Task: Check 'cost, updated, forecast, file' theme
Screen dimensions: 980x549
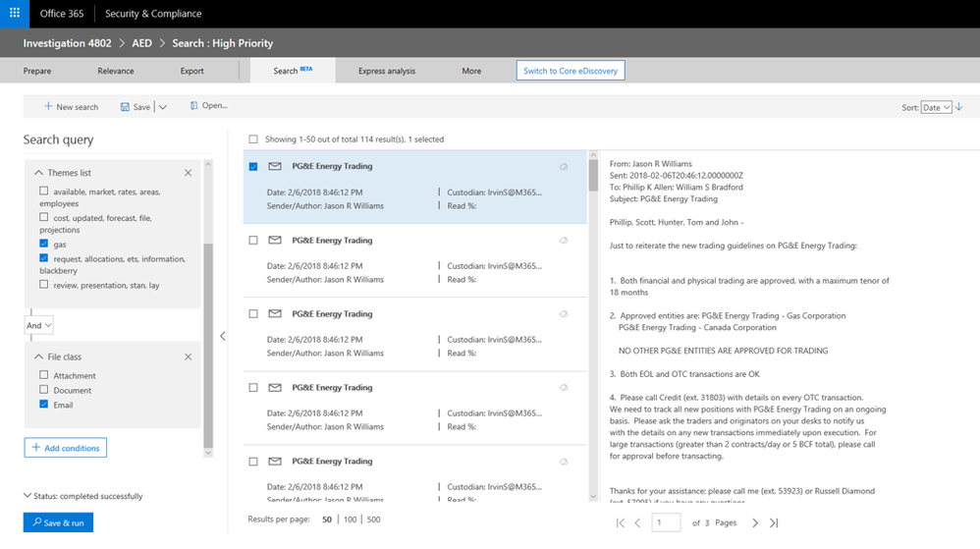Action: [44, 217]
